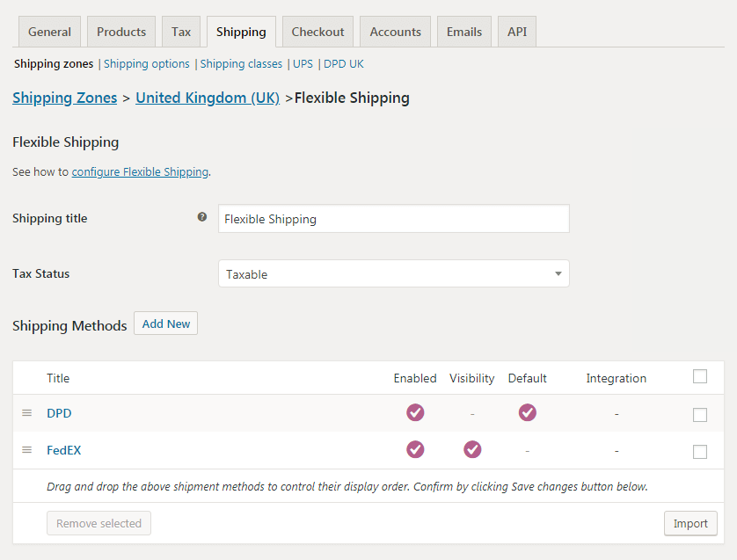Screen dimensions: 737x560
Task: Click FedEX Visibility checkmark icon
Action: [x=472, y=449]
